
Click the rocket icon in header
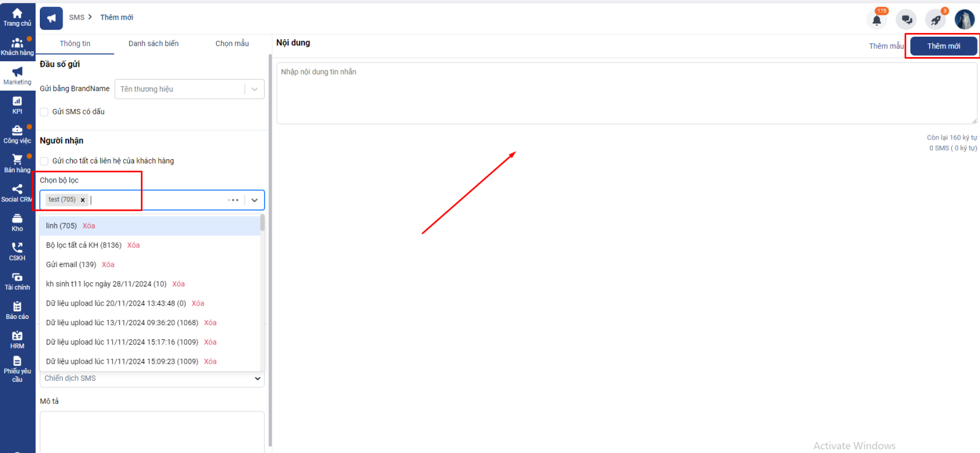click(x=935, y=20)
